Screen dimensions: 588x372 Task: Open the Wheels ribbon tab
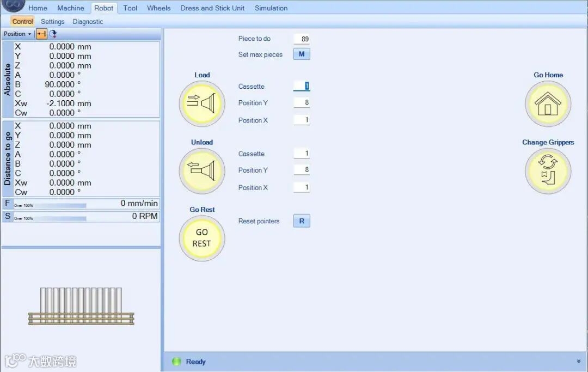point(158,8)
